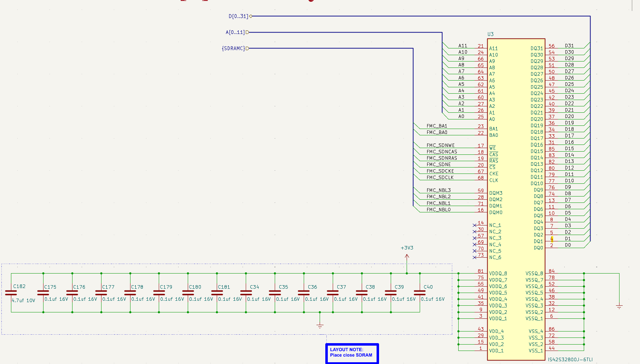Select the highlighted pin number 4 on DQ1
This screenshot has width=640, height=364.
click(x=551, y=239)
